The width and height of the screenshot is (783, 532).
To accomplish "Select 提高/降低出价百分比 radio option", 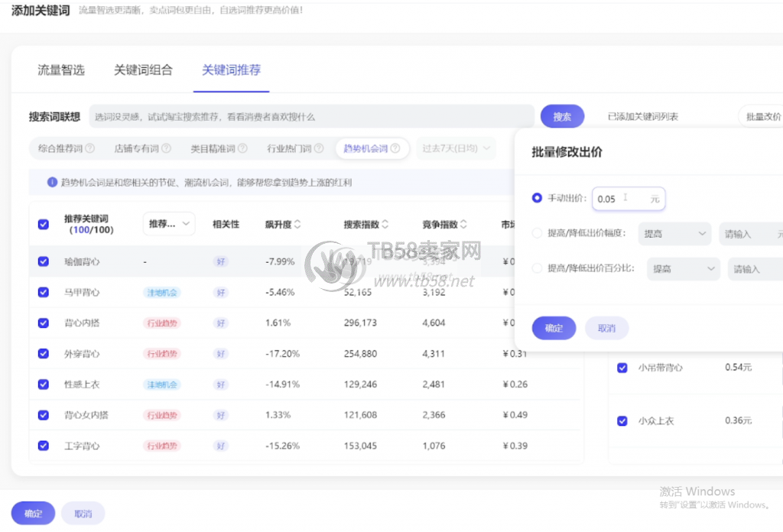I will (x=537, y=268).
